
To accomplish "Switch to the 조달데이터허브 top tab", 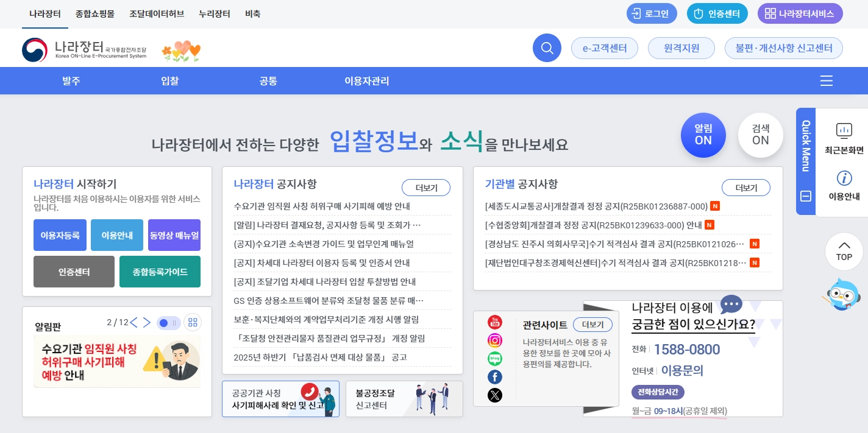I will tap(157, 13).
